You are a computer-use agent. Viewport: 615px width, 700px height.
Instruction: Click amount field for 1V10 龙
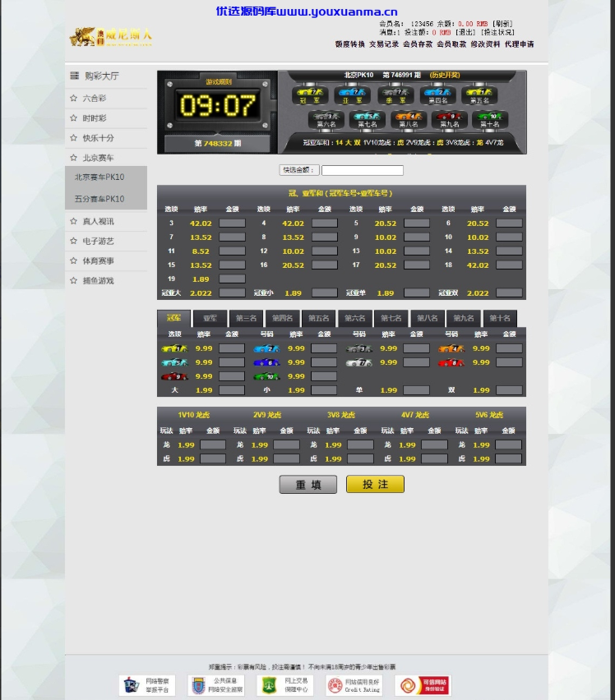click(x=213, y=444)
